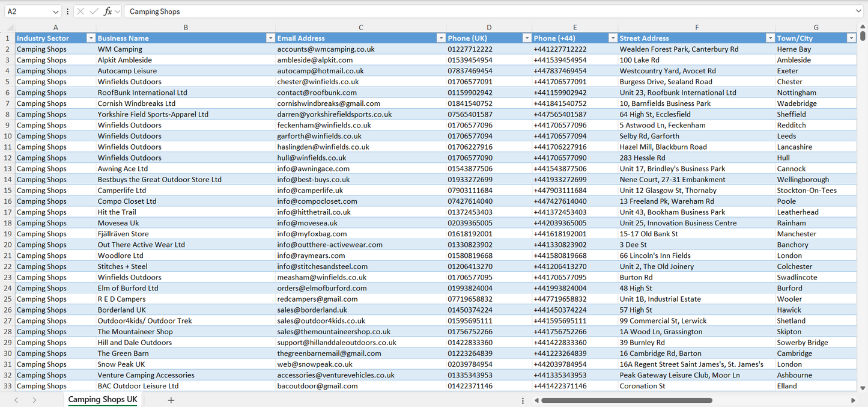Viewport: 868px width, 407px height.
Task: Select cell thegreenbarnemail@gmail.com
Action: click(x=360, y=353)
